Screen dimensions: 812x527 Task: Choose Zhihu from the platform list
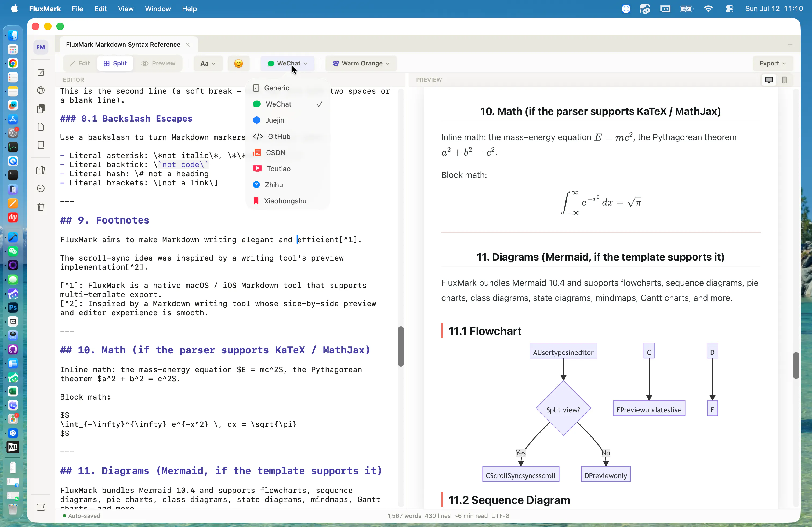pyautogui.click(x=287, y=185)
